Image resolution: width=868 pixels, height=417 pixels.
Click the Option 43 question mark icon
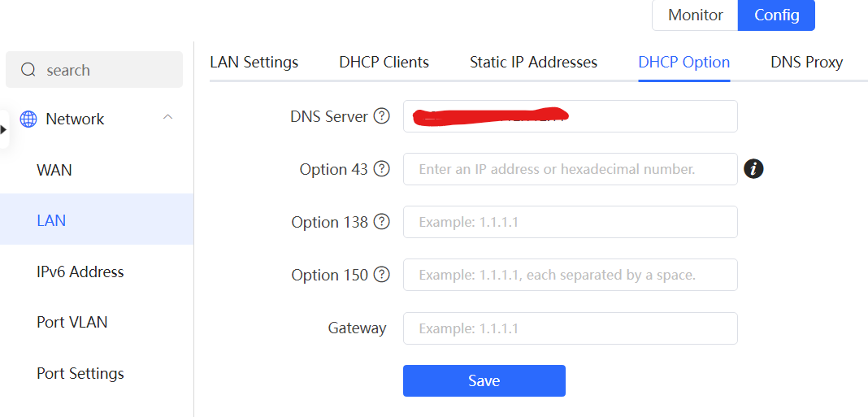coord(381,169)
